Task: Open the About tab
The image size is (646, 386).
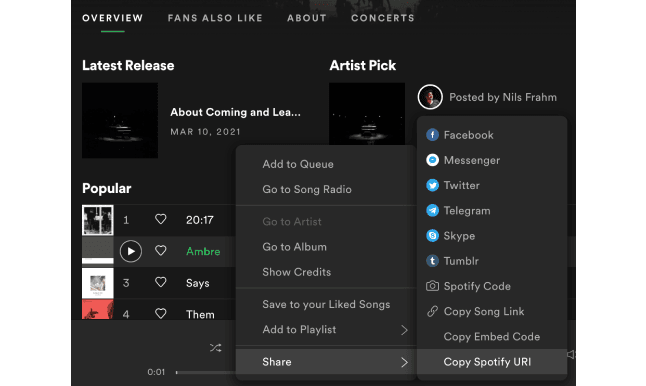Action: tap(307, 18)
